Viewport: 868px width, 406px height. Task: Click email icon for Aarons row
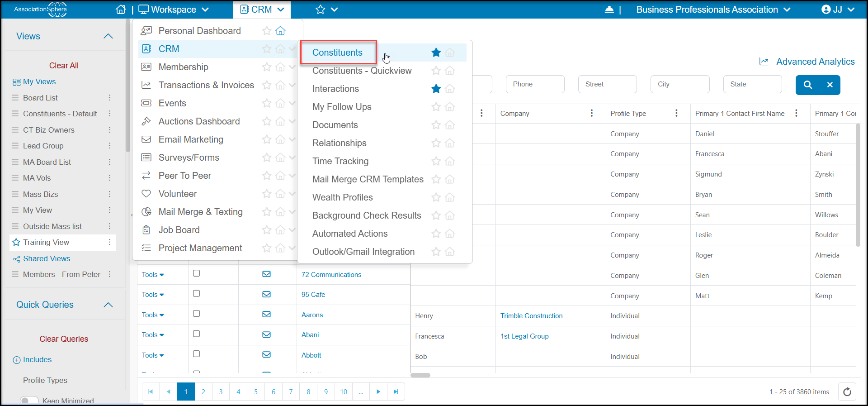click(x=267, y=314)
